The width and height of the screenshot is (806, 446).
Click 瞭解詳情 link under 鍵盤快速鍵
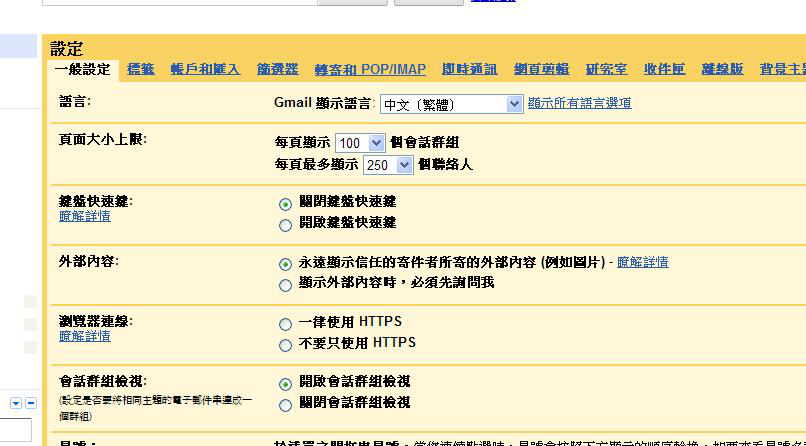(x=85, y=216)
